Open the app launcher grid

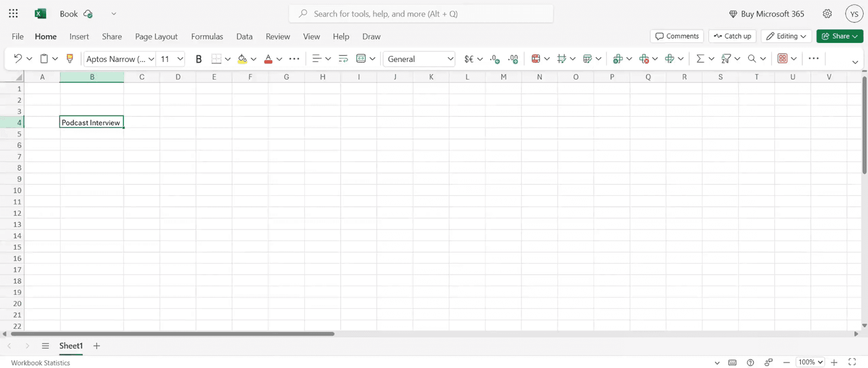tap(14, 14)
